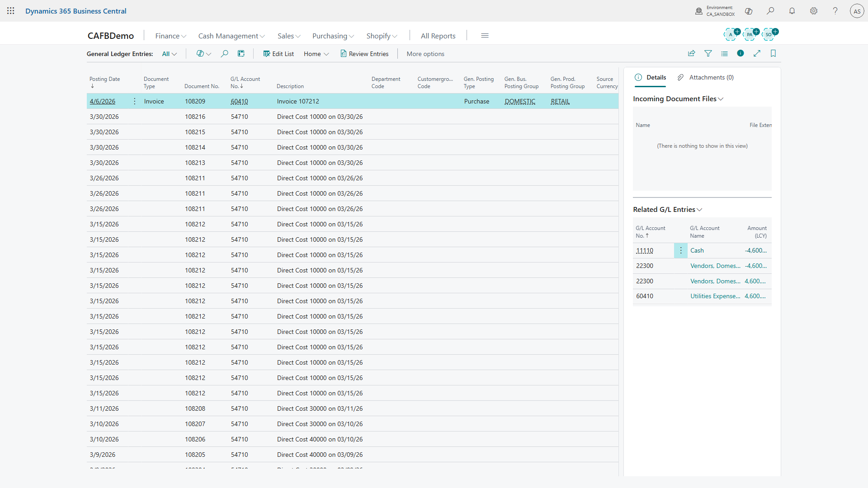The width and height of the screenshot is (868, 488).
Task: Open the app launcher grid icon
Action: (x=11, y=11)
